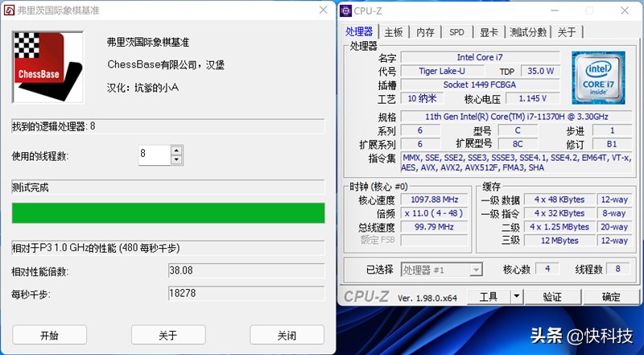Click the Socket 1449 FCBGA value
Viewport: 644px width, 355px height.
(480, 85)
